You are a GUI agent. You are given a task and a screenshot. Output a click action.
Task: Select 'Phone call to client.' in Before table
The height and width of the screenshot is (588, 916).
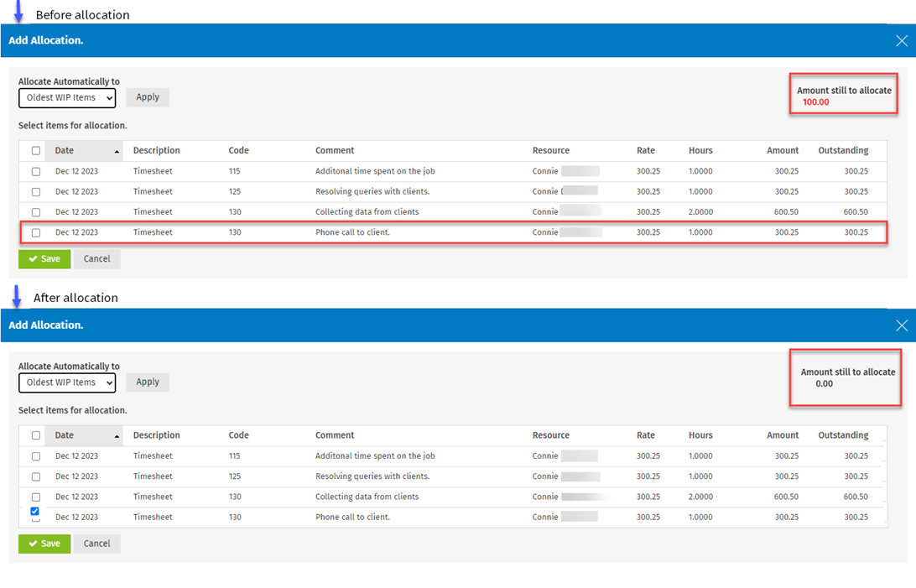point(352,233)
